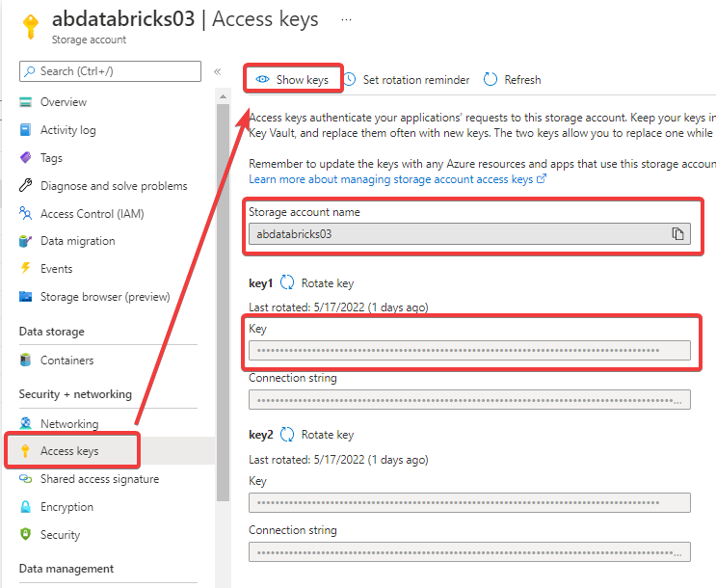Open the ellipsis more options menu
Image resolution: width=716 pixels, height=588 pixels.
[x=347, y=19]
